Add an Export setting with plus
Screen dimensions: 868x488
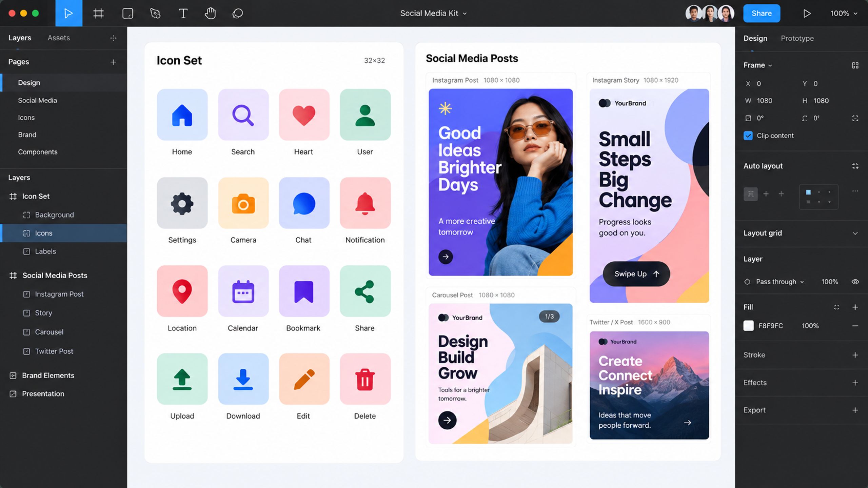(x=855, y=410)
